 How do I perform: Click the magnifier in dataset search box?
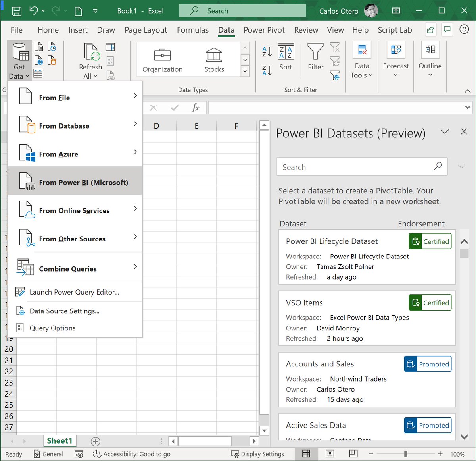pos(438,166)
